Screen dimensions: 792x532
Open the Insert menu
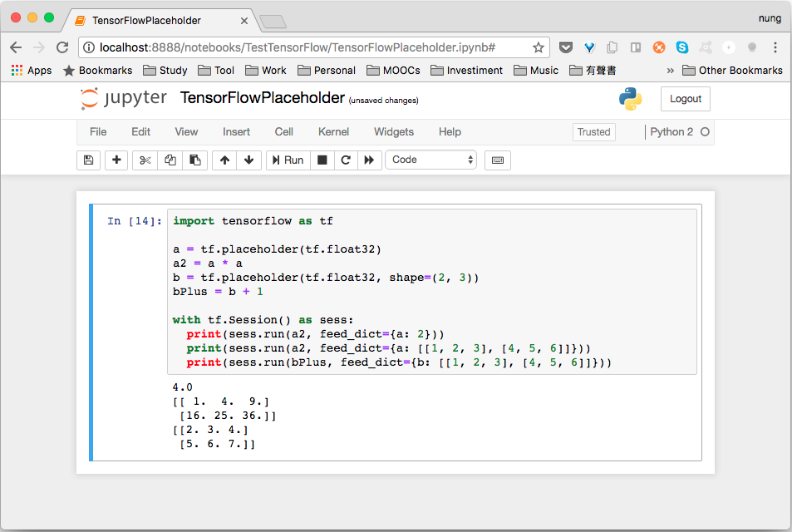tap(236, 132)
